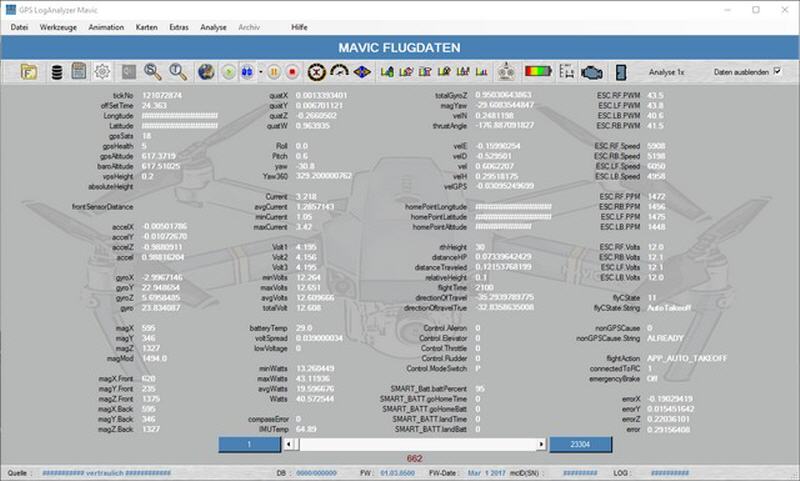Click the blue smartphone device icon
The image size is (800, 481).
click(x=621, y=72)
